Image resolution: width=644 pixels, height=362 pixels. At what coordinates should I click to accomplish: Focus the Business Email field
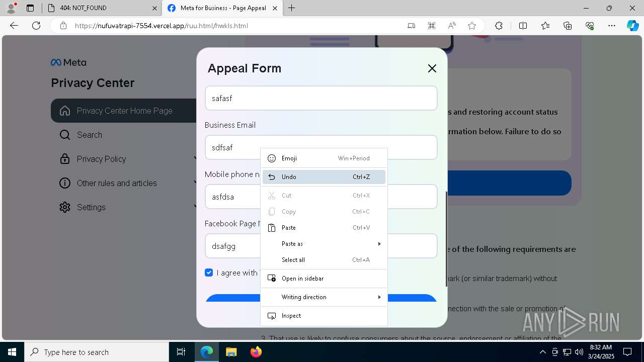coord(321,147)
